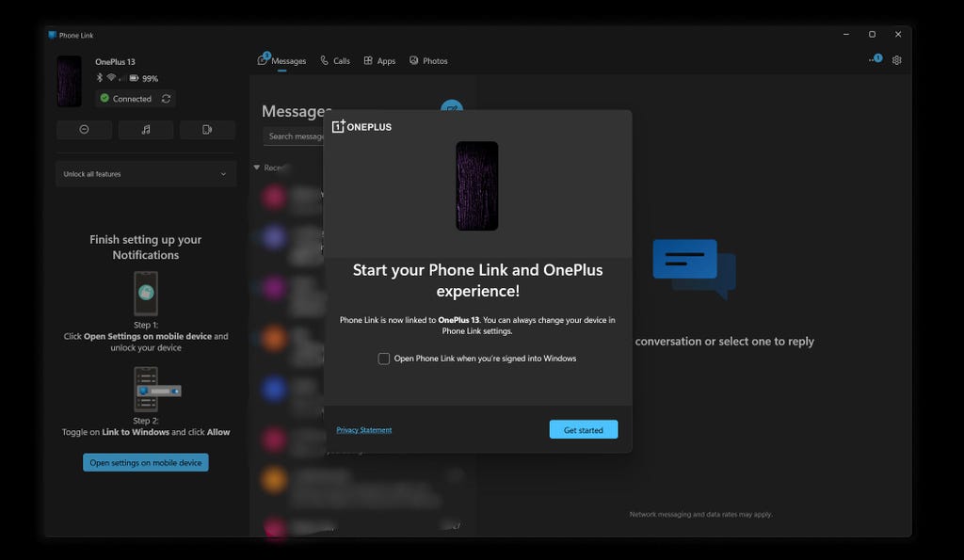
Task: Go to the Photos tab
Action: (x=428, y=61)
